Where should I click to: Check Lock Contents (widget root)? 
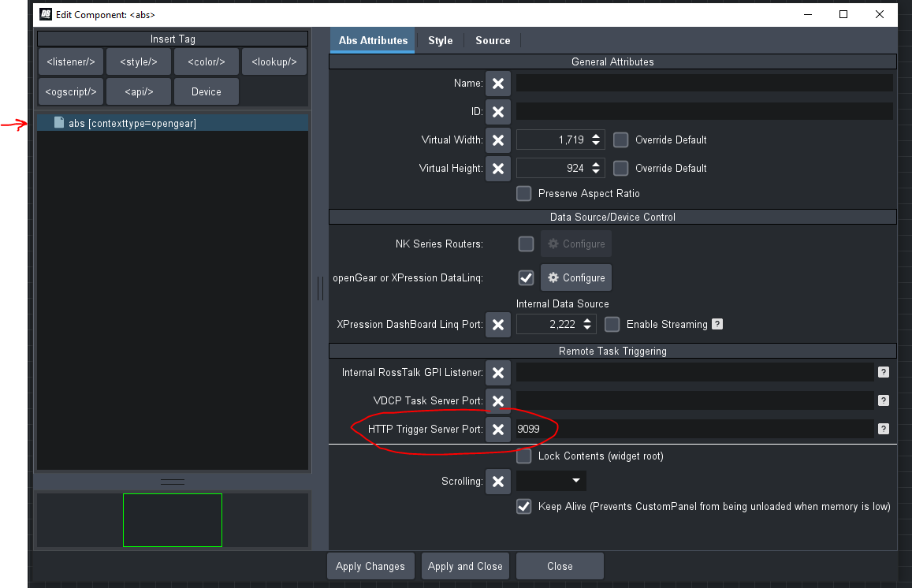coord(523,456)
